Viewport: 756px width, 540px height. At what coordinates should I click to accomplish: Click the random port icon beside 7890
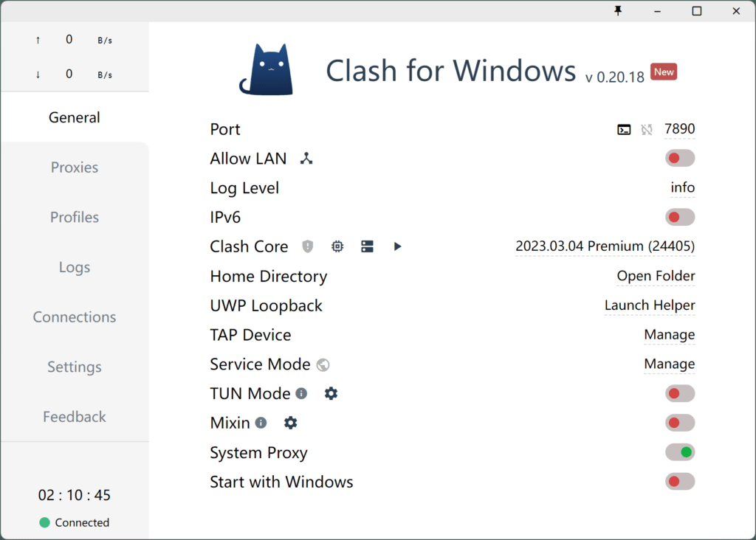pos(647,130)
